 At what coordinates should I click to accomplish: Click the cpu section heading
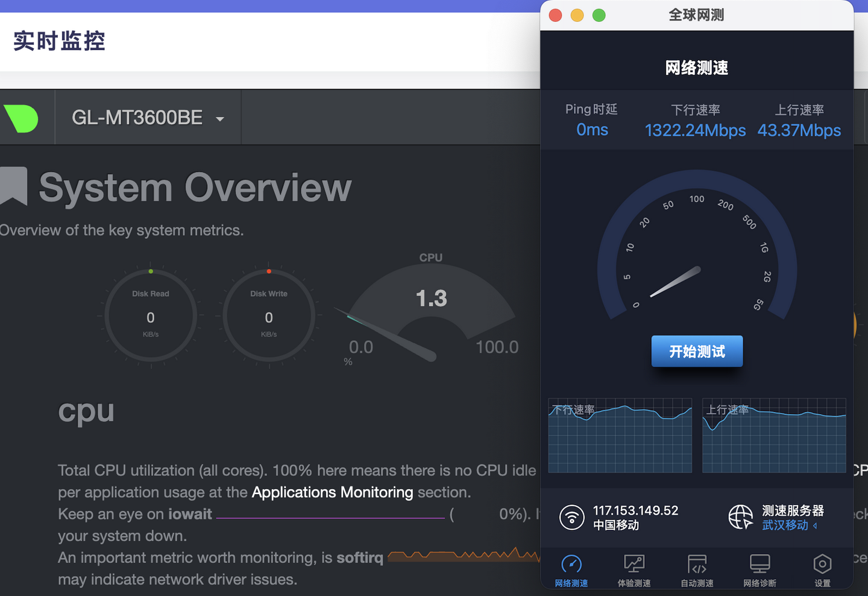[86, 413]
